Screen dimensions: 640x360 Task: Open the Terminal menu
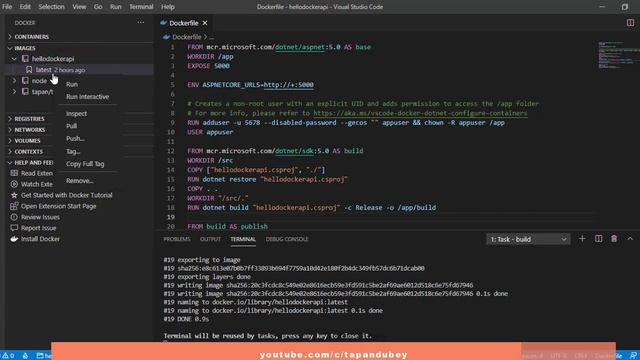click(x=141, y=7)
